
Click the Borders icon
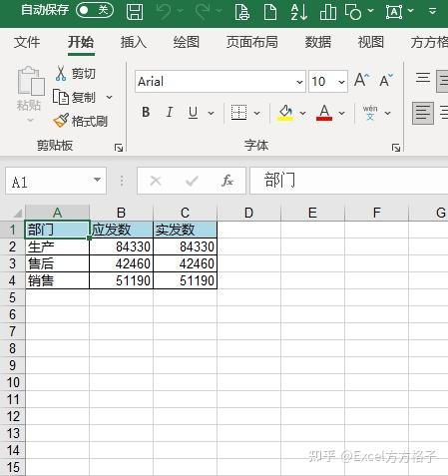click(238, 113)
